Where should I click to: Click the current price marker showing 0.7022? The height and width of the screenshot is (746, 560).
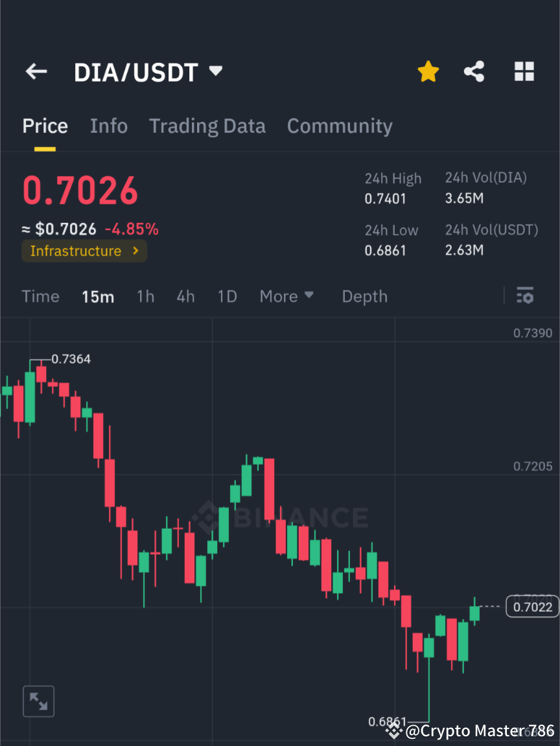click(x=531, y=606)
